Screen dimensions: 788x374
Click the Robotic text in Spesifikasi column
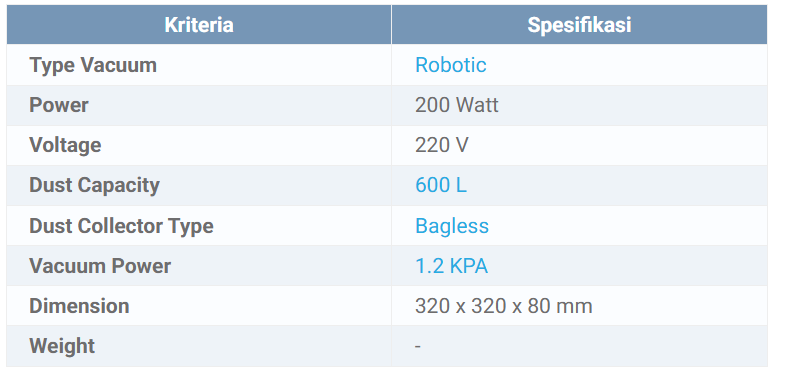(450, 65)
